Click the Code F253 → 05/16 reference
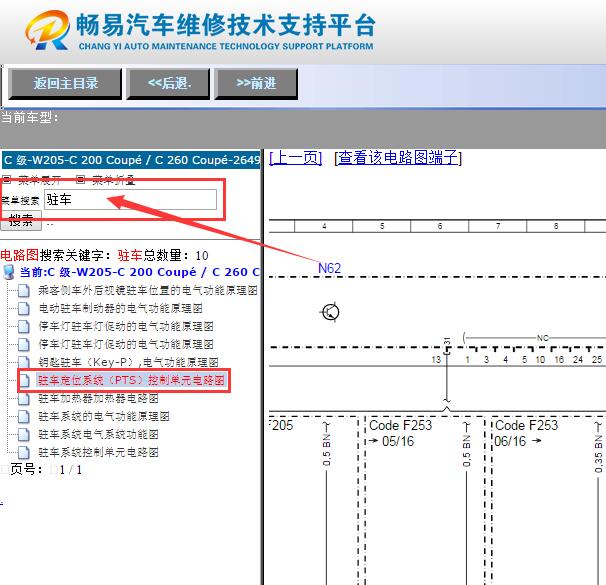The width and height of the screenshot is (606, 585). click(x=400, y=433)
